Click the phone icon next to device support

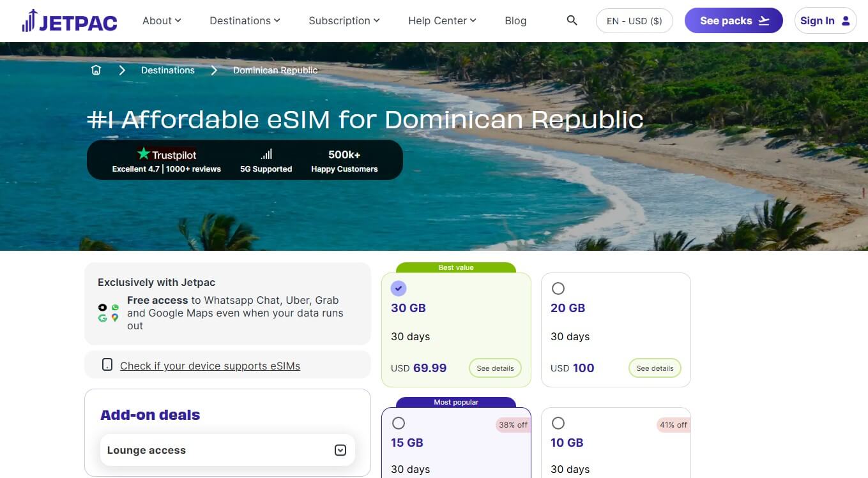click(x=107, y=365)
